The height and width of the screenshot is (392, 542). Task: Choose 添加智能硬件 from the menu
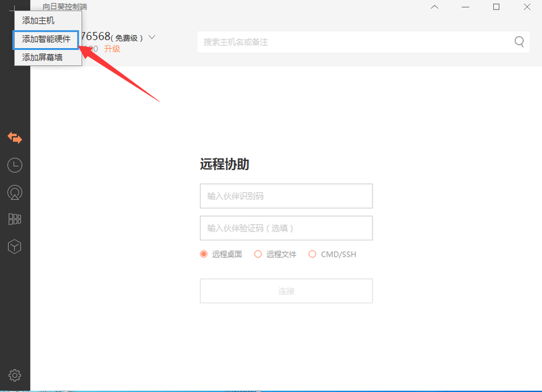46,39
